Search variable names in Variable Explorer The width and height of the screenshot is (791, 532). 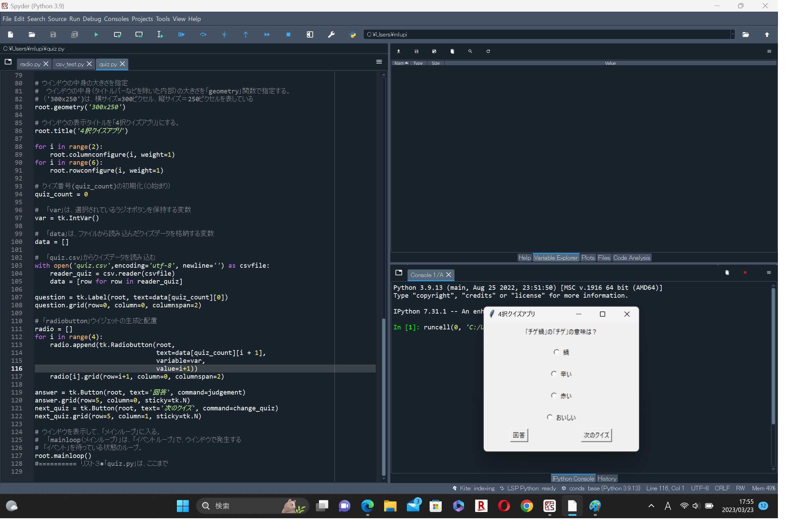pos(470,51)
